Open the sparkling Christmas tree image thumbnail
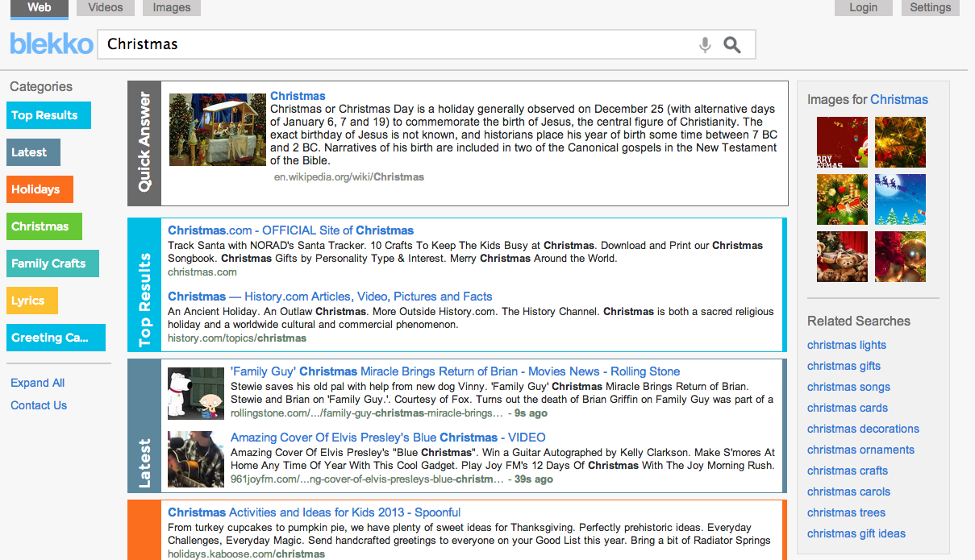 point(900,142)
